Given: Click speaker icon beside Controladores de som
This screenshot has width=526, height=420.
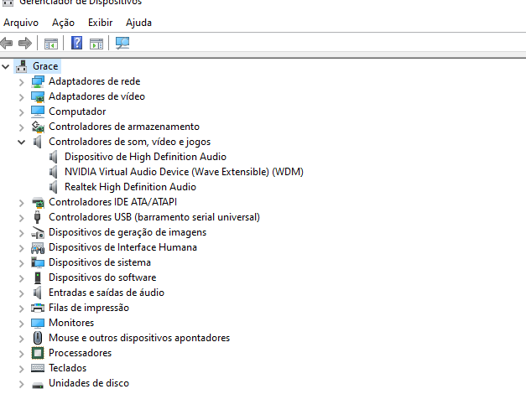Looking at the screenshot, I should tap(38, 142).
